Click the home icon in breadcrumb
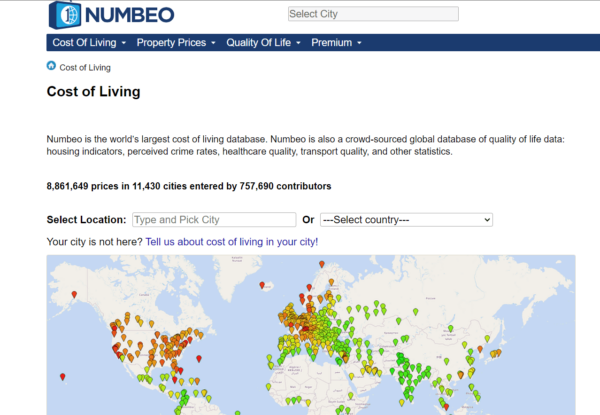 pyautogui.click(x=52, y=66)
